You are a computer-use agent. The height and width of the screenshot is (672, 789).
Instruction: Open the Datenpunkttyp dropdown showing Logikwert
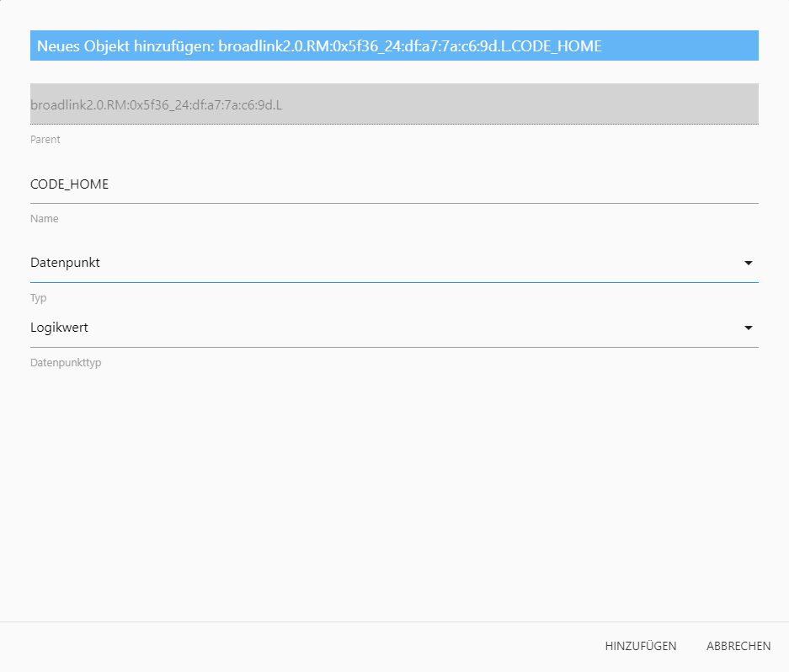[394, 328]
